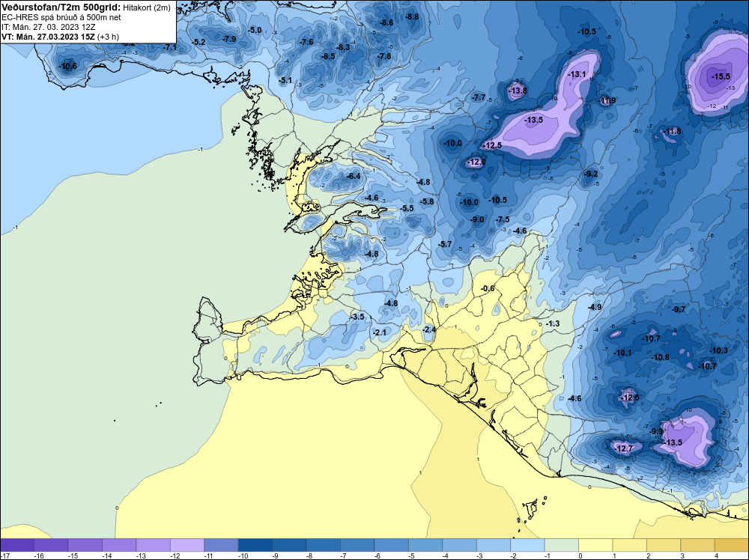This screenshot has width=749, height=560.
Task: Click the initial time line 'IT: Mán. 27. 03. 2023 12Z'
Action: coord(48,27)
